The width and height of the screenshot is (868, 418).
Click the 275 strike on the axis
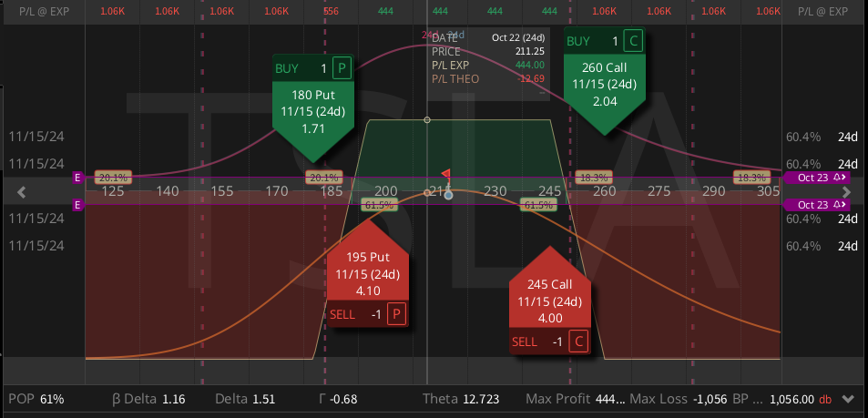659,191
